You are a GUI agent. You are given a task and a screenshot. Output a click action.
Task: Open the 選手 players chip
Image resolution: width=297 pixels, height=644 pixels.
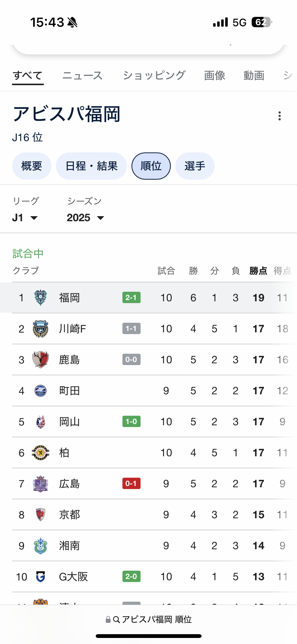click(195, 166)
